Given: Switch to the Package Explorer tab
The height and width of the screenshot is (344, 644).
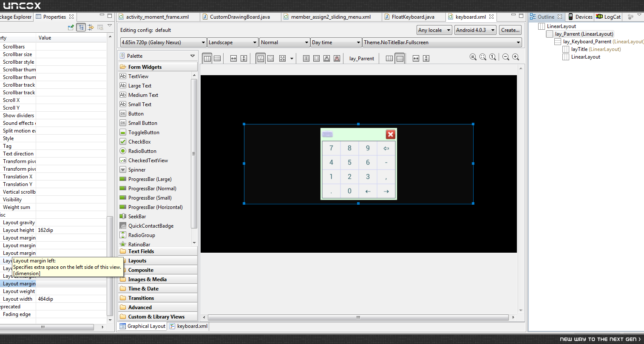Looking at the screenshot, I should click(16, 17).
